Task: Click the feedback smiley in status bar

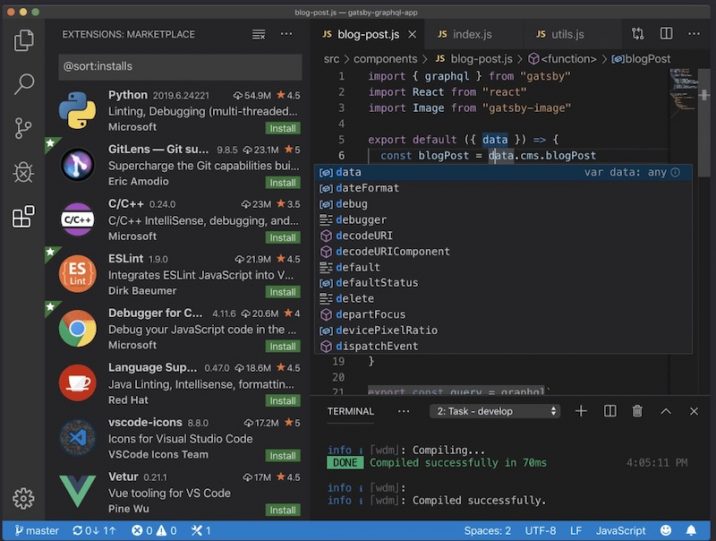Action: tap(666, 530)
